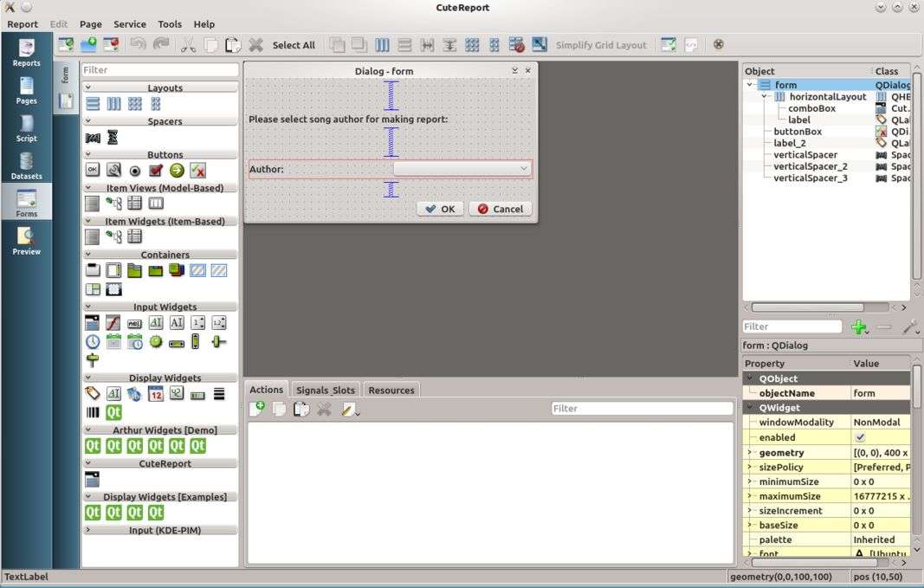Select the Calendar display widget icon
Image resolution: width=924 pixels, height=588 pixels.
(156, 394)
